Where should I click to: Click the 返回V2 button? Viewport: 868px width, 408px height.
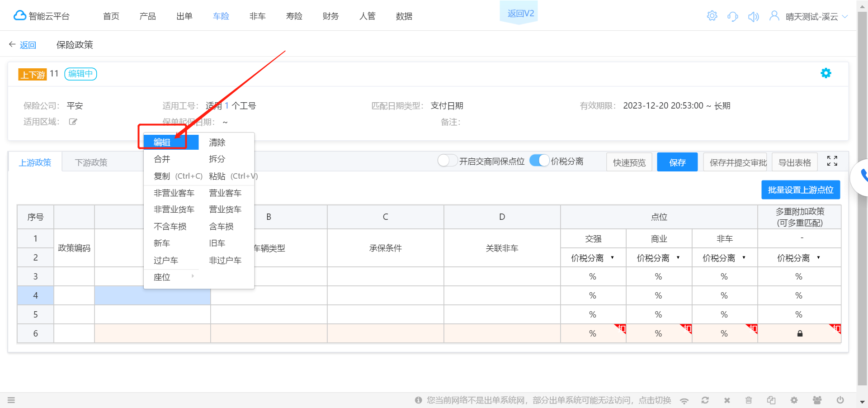tap(519, 13)
